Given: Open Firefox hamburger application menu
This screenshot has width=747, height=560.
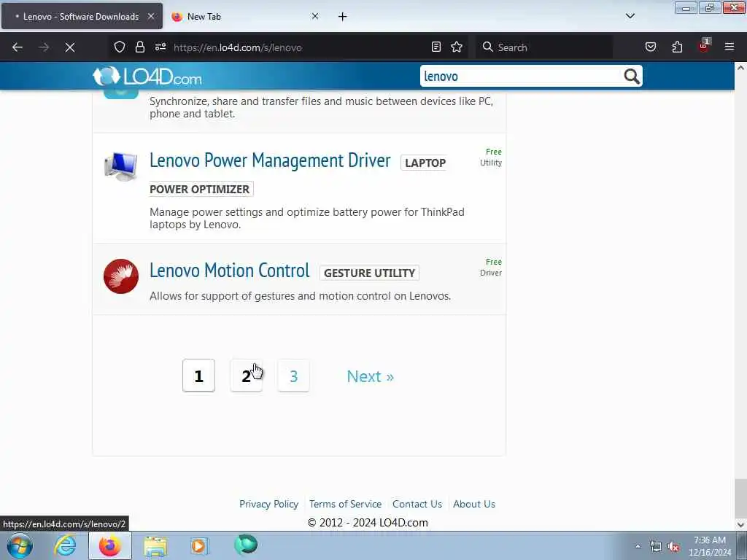Looking at the screenshot, I should click(x=729, y=47).
